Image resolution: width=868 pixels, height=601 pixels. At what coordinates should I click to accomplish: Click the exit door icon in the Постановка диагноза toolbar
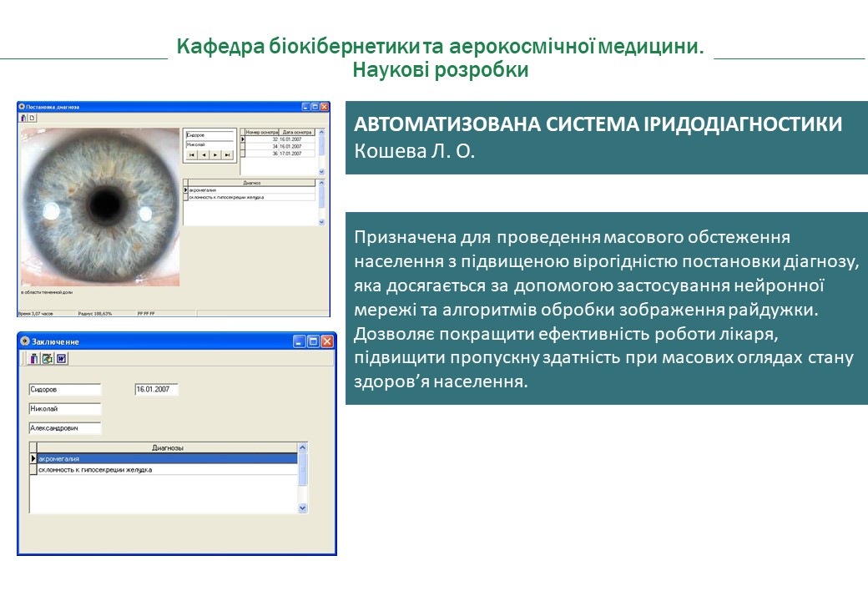pyautogui.click(x=23, y=118)
